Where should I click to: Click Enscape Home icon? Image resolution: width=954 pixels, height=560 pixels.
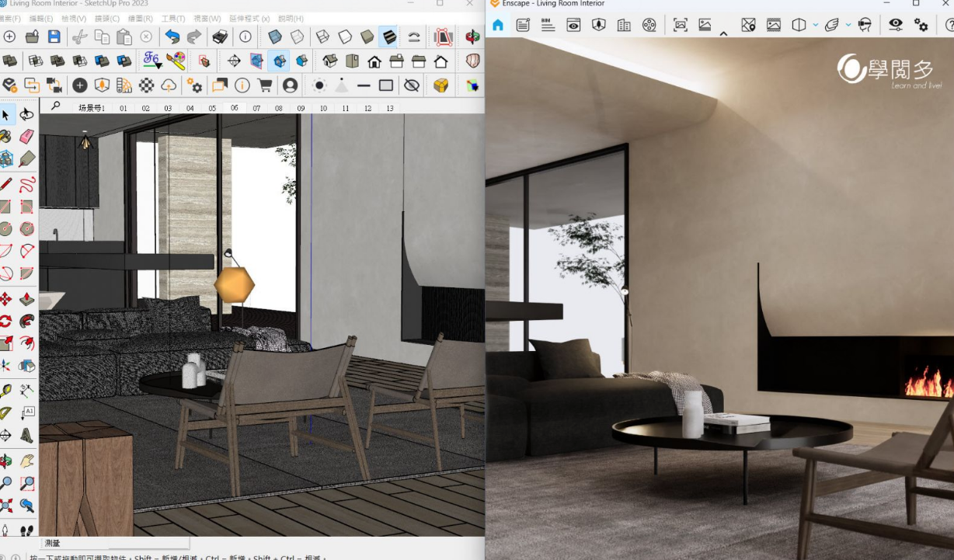[498, 25]
